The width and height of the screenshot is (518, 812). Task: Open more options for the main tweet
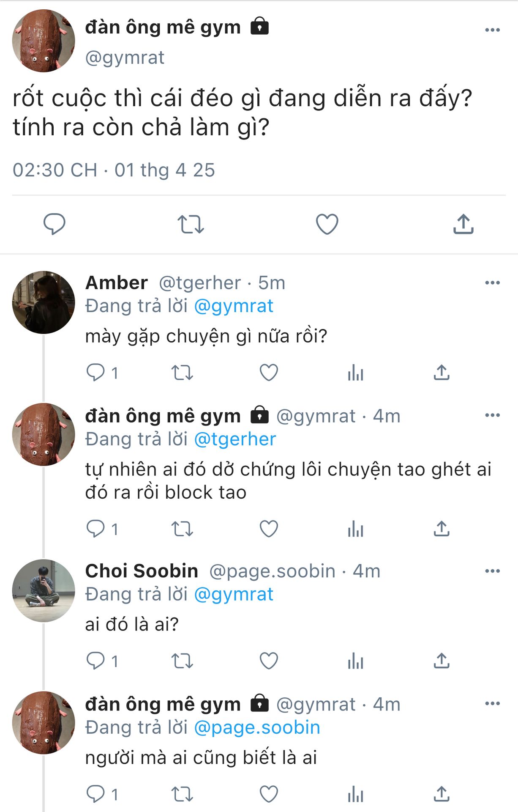492,30
